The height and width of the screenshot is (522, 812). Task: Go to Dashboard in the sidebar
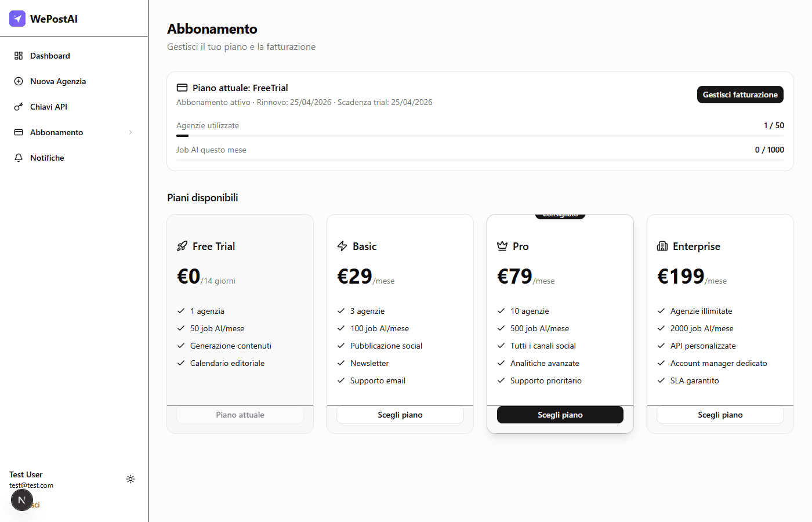point(50,56)
